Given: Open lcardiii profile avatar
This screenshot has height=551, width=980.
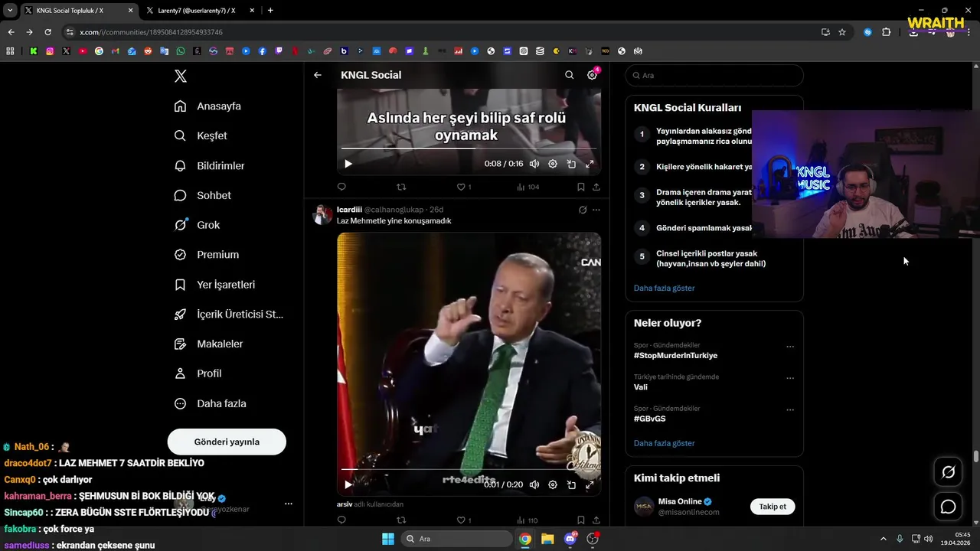Looking at the screenshot, I should pos(322,214).
